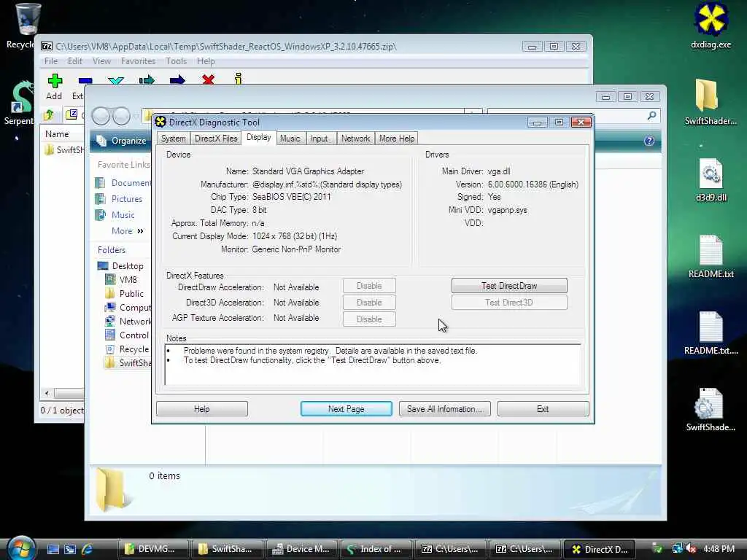Switch to the DirectX Files tab
Image resolution: width=747 pixels, height=560 pixels.
click(216, 139)
